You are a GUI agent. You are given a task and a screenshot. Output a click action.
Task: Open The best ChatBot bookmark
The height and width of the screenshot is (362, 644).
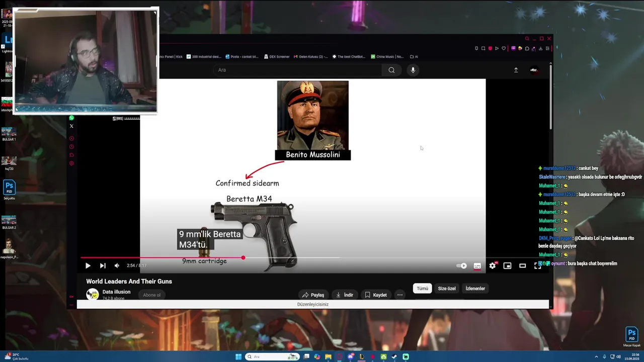349,57
